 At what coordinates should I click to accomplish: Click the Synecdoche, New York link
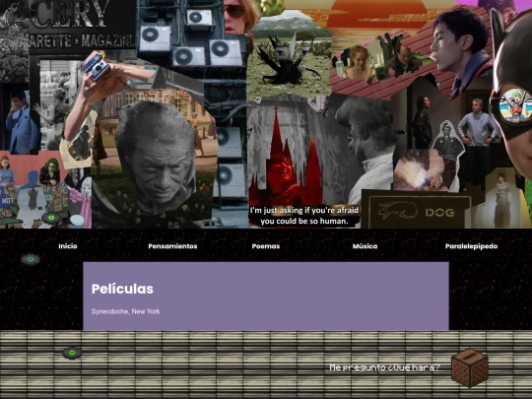125,311
